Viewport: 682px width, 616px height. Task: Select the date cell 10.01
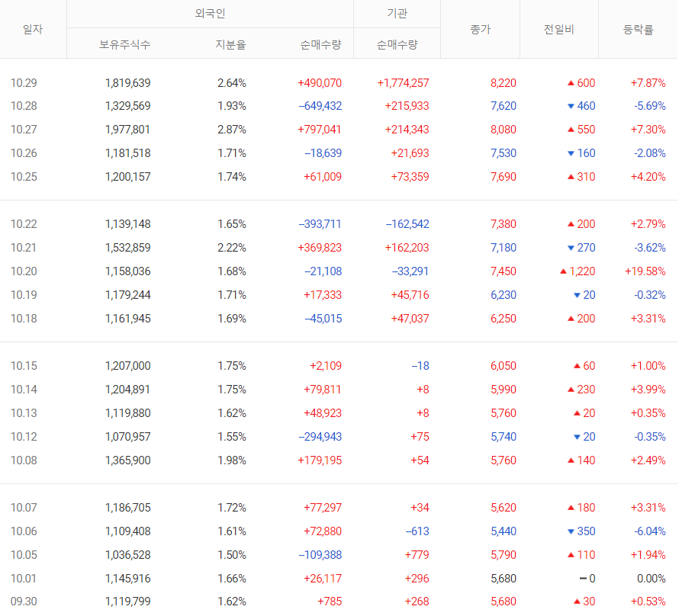[x=24, y=578]
